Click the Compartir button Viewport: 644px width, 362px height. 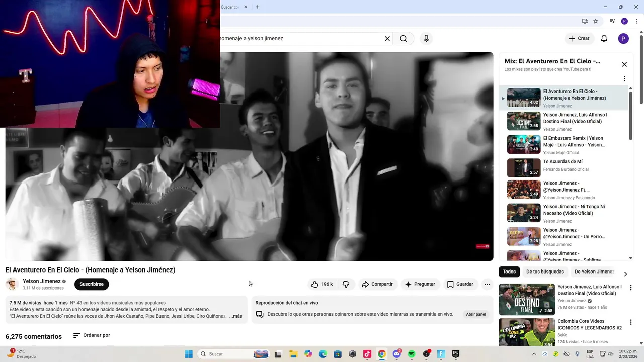pos(377,284)
